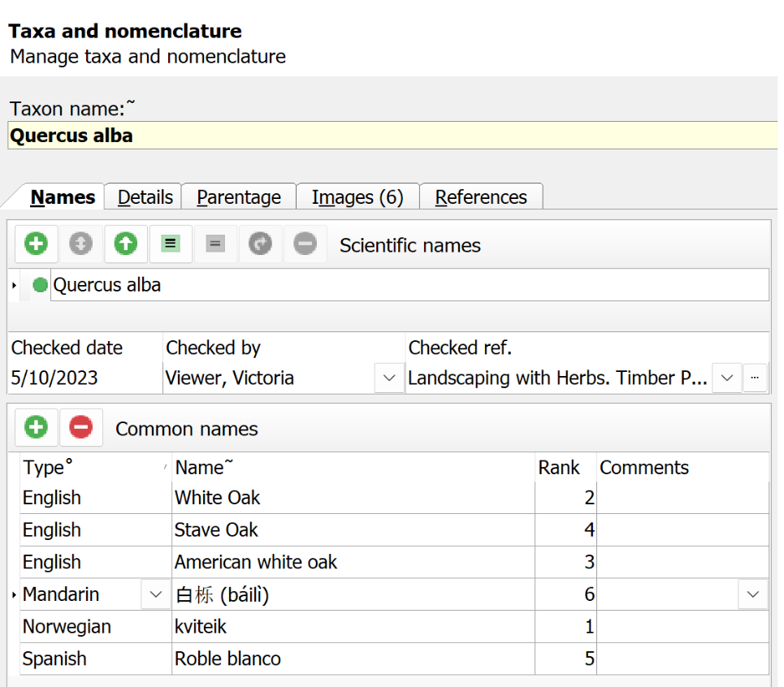The image size is (784, 687).
Task: Open the Parentage tab
Action: [x=239, y=197]
